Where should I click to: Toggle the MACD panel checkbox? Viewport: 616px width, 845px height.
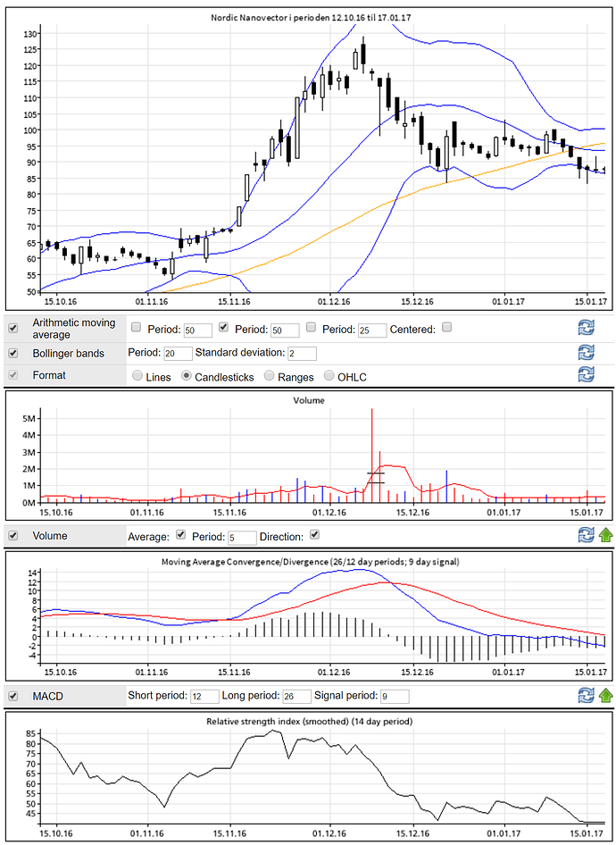tap(13, 696)
